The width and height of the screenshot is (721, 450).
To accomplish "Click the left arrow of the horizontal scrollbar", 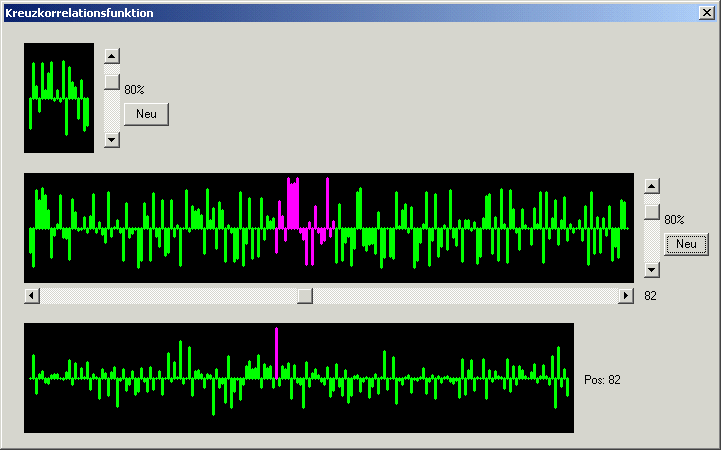I will 31,295.
